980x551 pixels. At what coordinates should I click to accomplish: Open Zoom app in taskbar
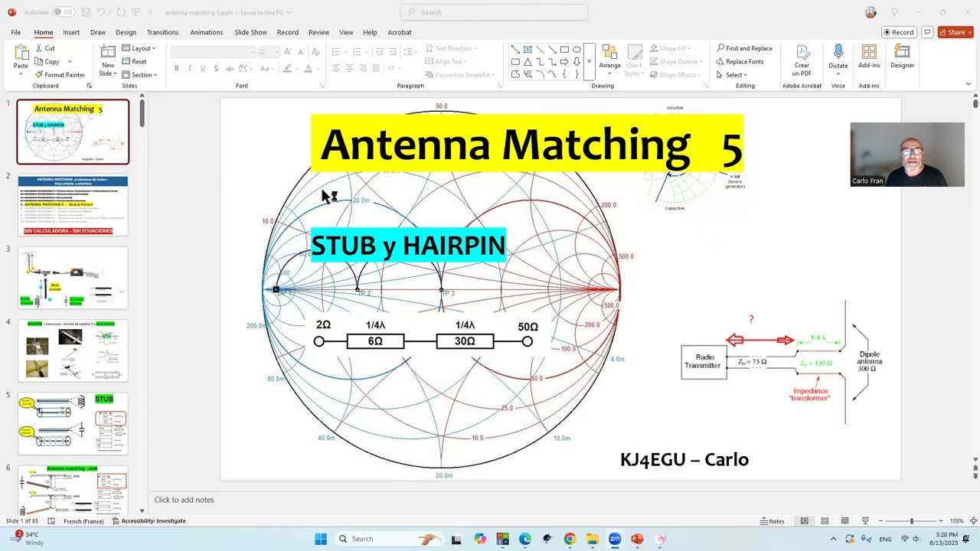(x=614, y=539)
